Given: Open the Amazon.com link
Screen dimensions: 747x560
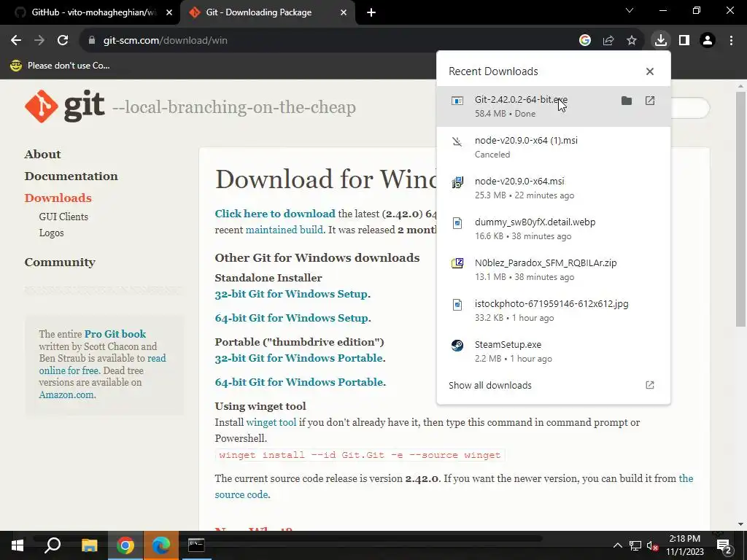Looking at the screenshot, I should [66, 394].
